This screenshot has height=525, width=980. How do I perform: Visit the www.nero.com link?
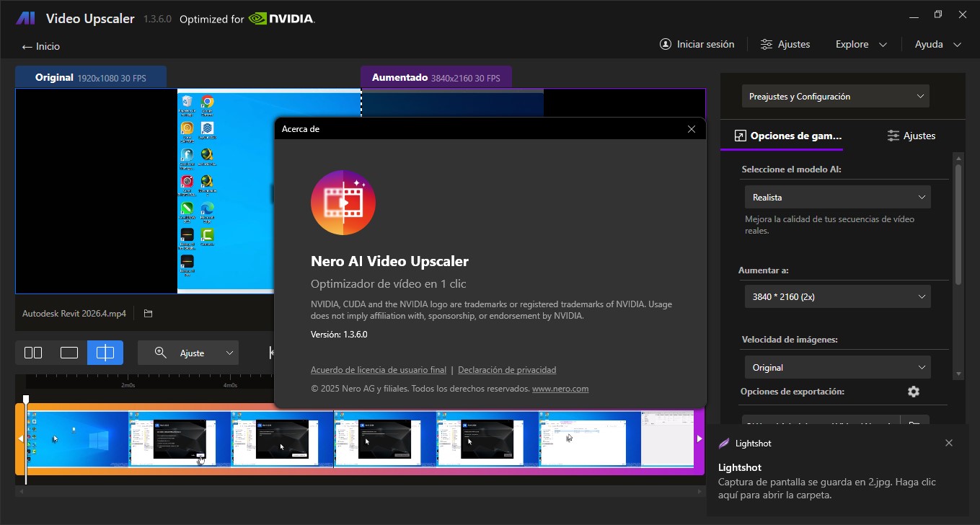[x=560, y=388]
